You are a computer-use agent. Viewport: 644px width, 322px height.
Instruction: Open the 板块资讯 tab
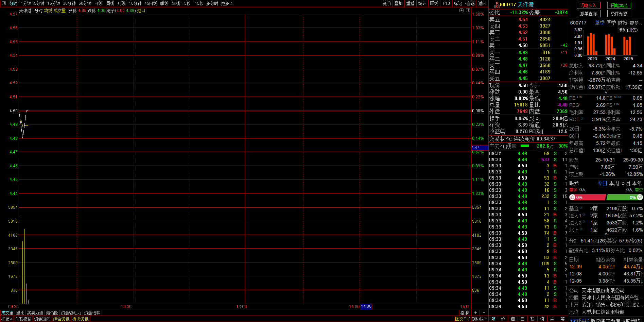pyautogui.click(x=80, y=319)
